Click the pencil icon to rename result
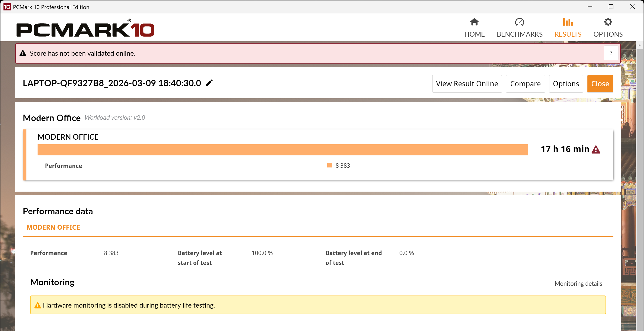The width and height of the screenshot is (644, 331). click(x=209, y=83)
